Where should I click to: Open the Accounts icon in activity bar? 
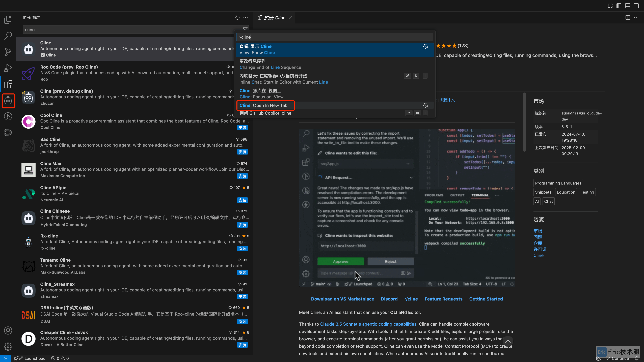tap(8, 330)
